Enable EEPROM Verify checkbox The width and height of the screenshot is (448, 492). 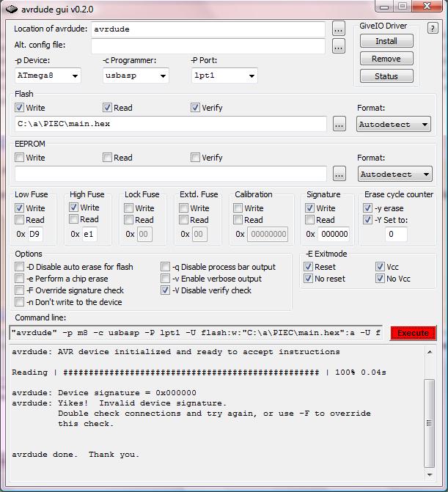(195, 157)
